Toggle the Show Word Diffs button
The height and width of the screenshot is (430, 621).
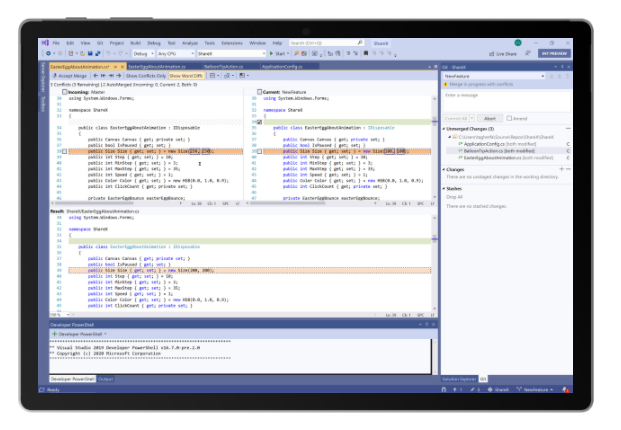pos(186,76)
